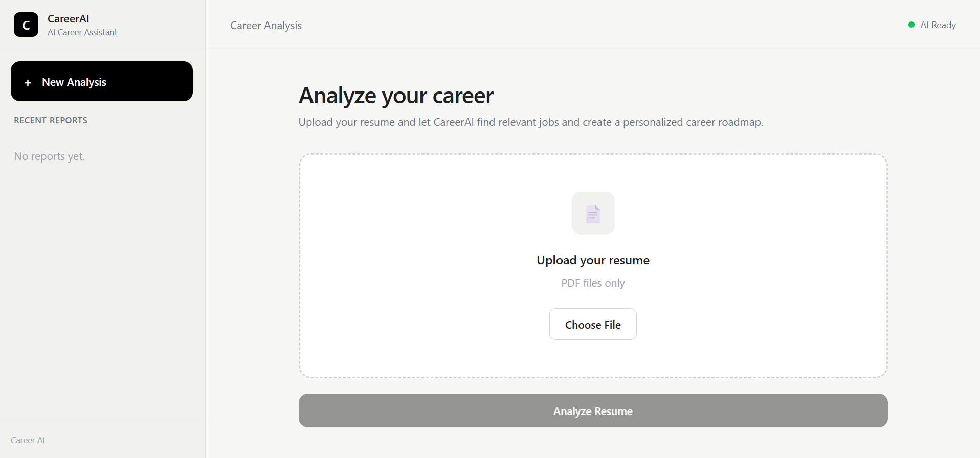Screen dimensions: 980x458
Task: Click the Analyze your career heading
Action: point(396,96)
